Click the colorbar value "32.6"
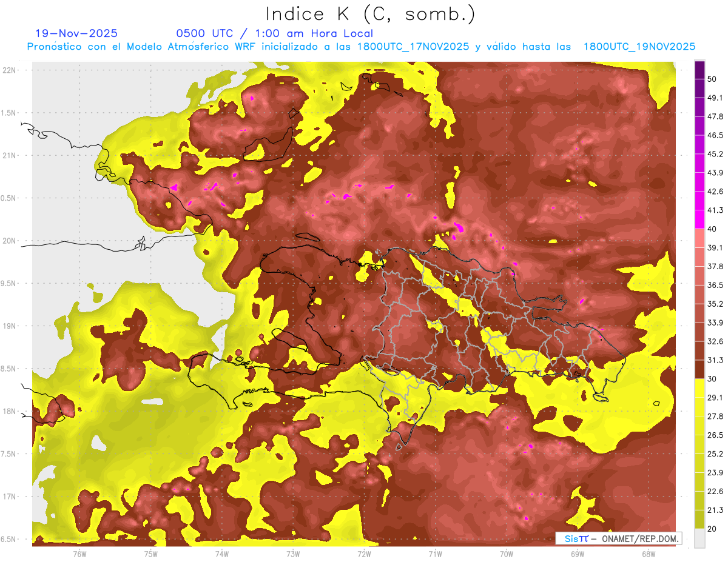 715,341
